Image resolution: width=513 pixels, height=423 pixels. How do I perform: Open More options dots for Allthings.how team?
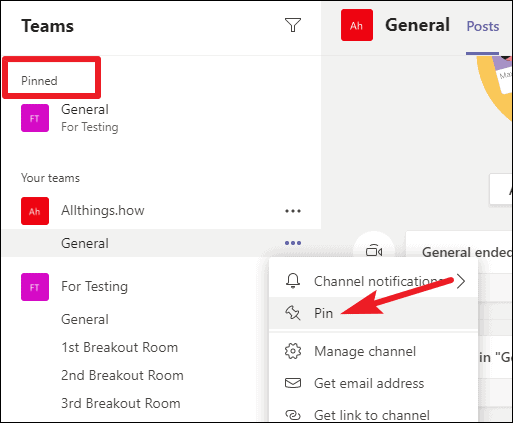coord(293,211)
